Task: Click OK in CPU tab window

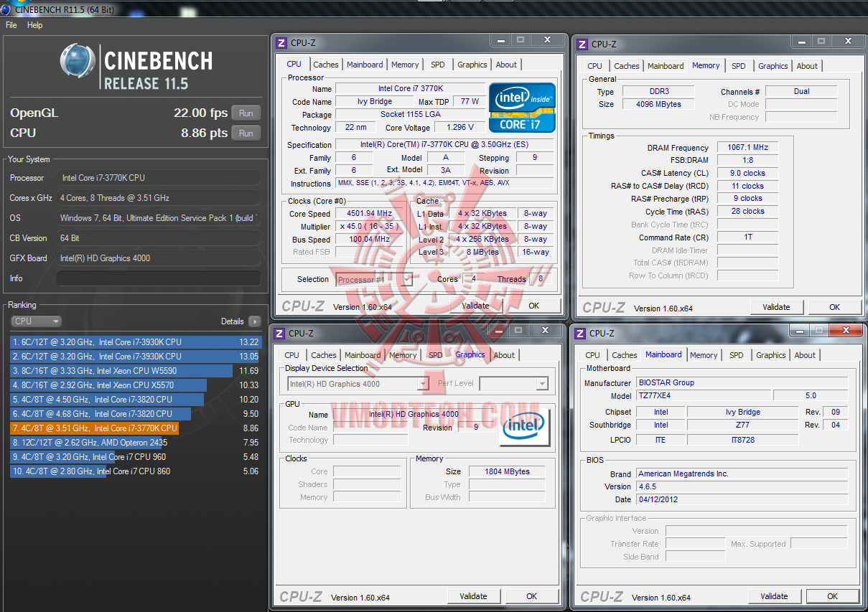Action: (x=533, y=306)
